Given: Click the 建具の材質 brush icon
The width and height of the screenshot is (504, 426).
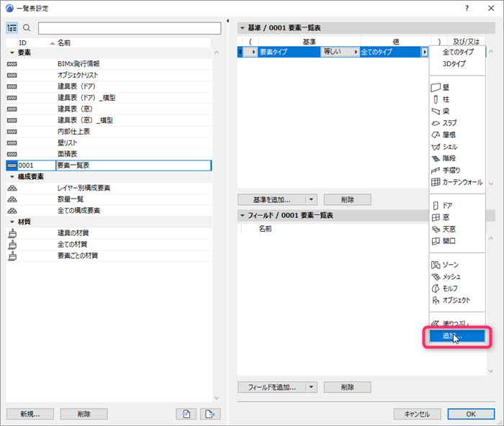Looking at the screenshot, I should point(12,233).
